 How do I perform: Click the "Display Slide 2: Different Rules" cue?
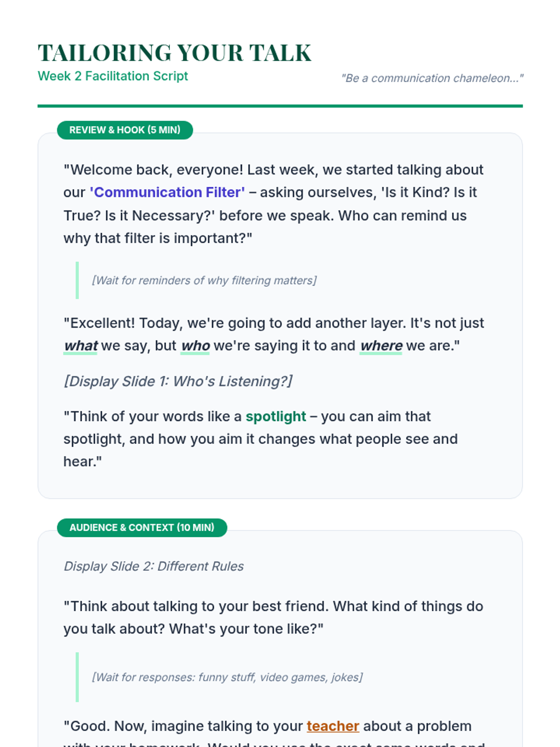(154, 566)
